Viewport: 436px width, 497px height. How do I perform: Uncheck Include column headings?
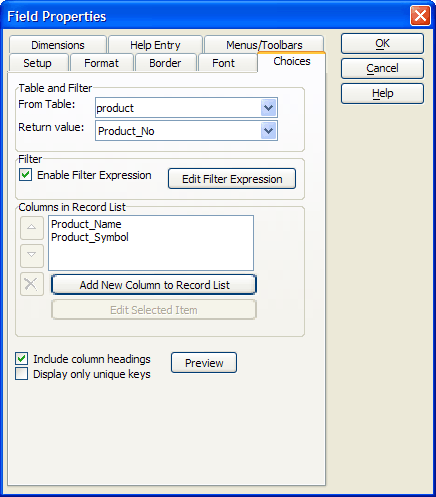[22, 359]
